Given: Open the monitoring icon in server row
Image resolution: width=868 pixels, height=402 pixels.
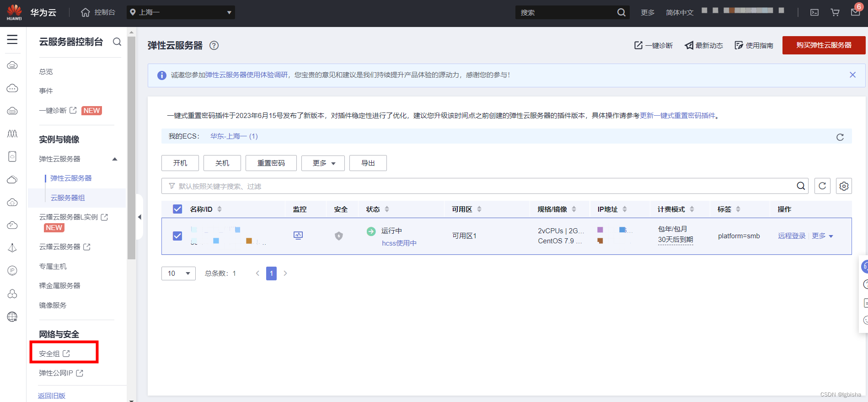Looking at the screenshot, I should pyautogui.click(x=298, y=236).
